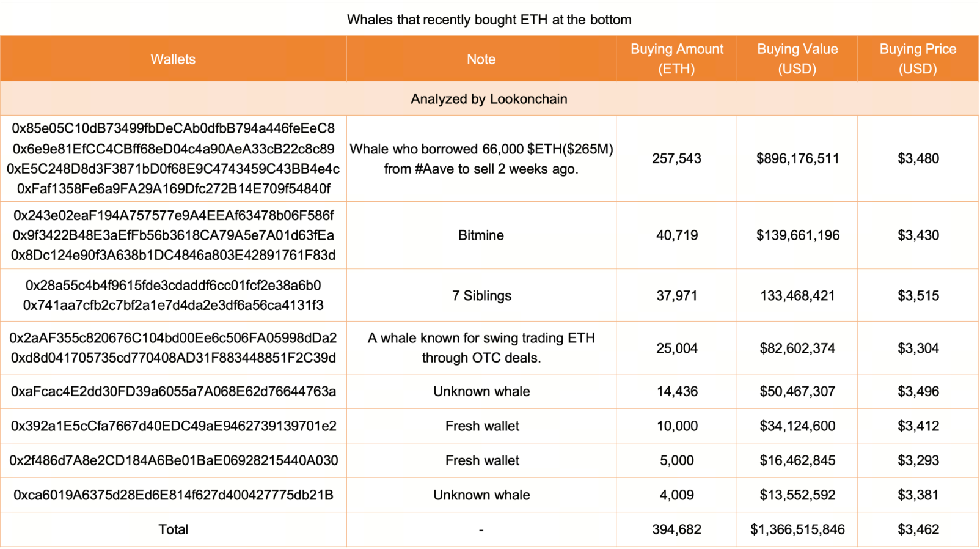Click the total amount 394,682
980x549 pixels.
click(676, 530)
